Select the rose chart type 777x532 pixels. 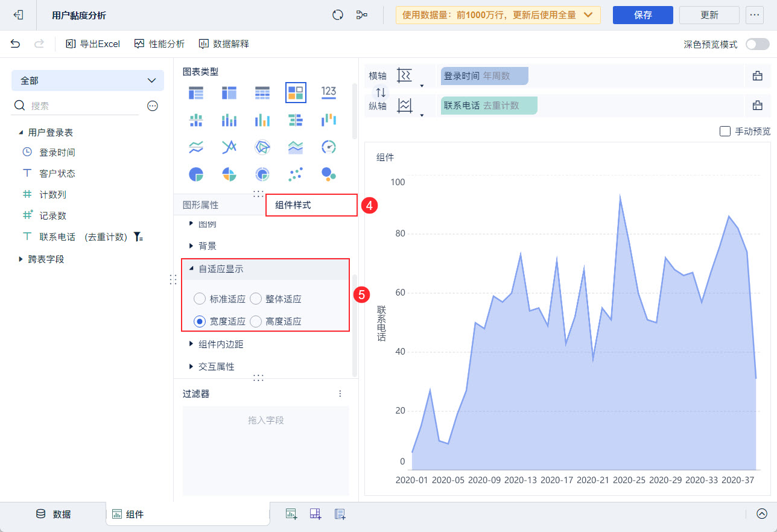click(x=229, y=174)
